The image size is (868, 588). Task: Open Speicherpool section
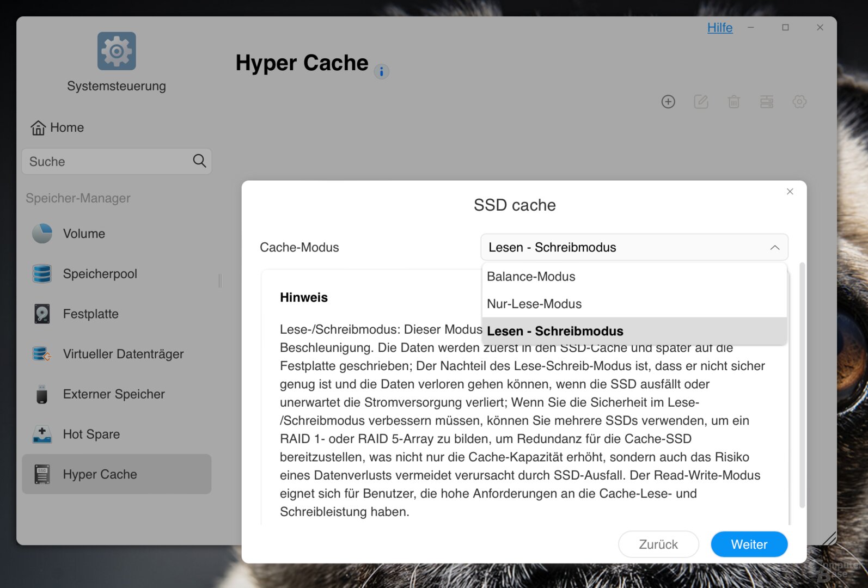pos(100,274)
